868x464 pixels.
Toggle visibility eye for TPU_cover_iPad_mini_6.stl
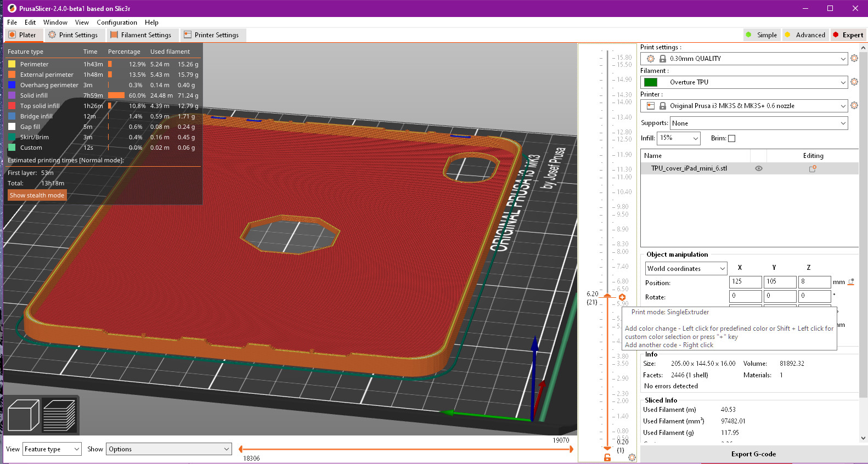759,168
